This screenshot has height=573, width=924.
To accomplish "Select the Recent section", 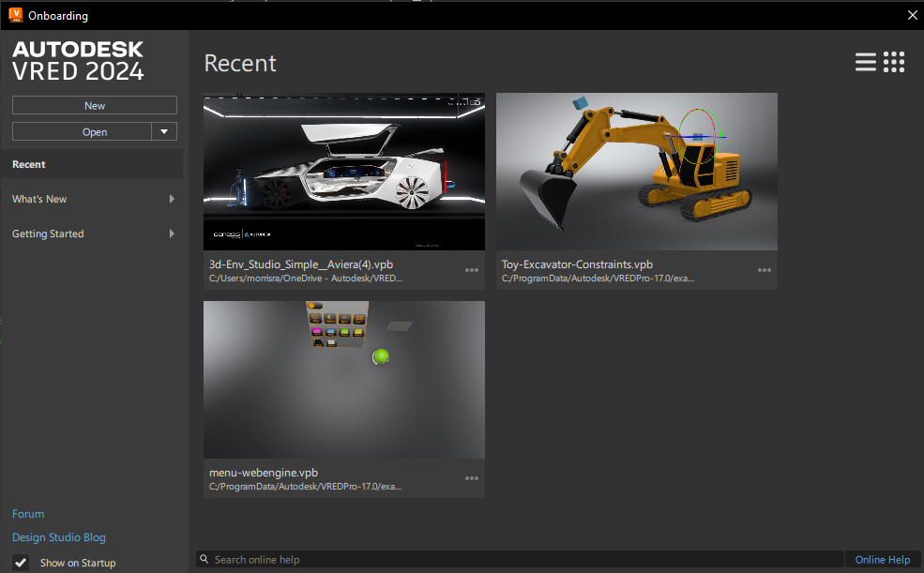I will pos(92,164).
